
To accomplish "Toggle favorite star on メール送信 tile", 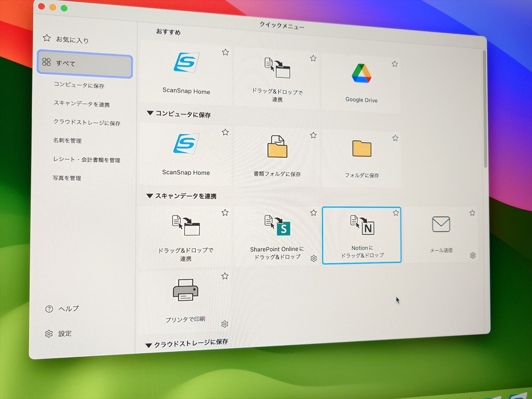I will (473, 213).
